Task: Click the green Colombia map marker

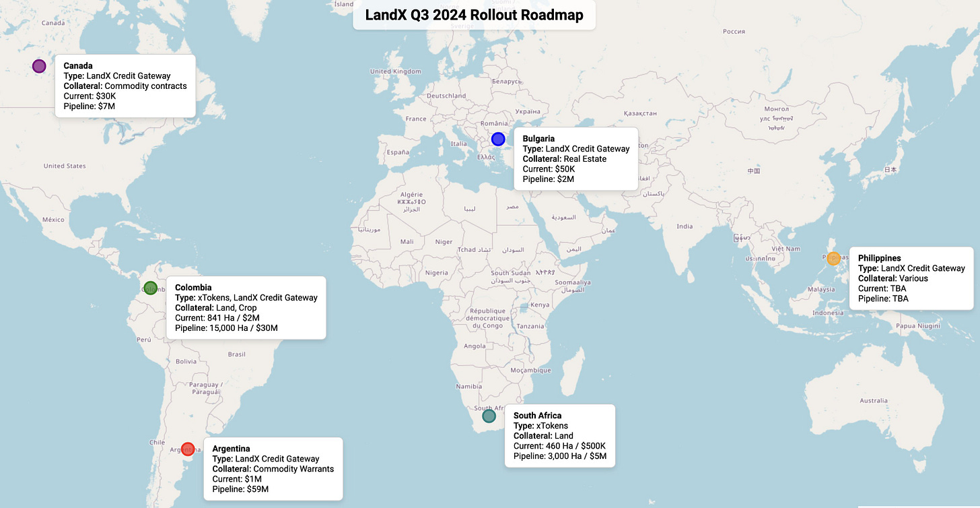Action: pos(150,288)
